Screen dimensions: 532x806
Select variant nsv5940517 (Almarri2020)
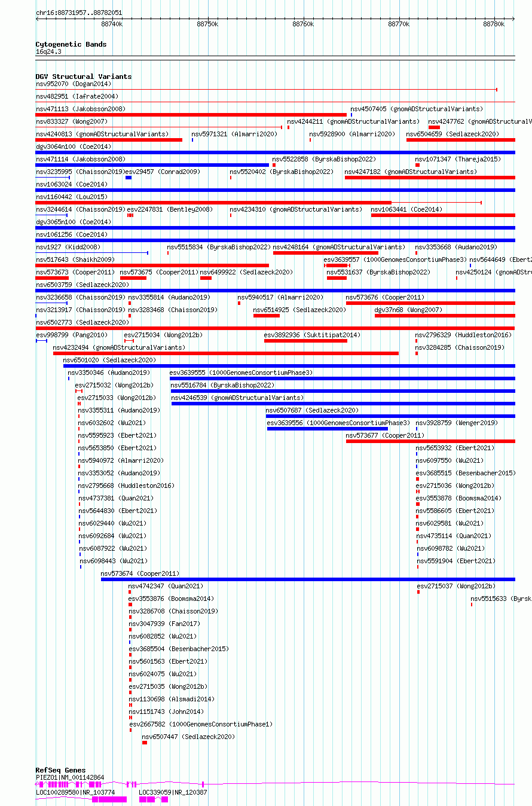(280, 297)
